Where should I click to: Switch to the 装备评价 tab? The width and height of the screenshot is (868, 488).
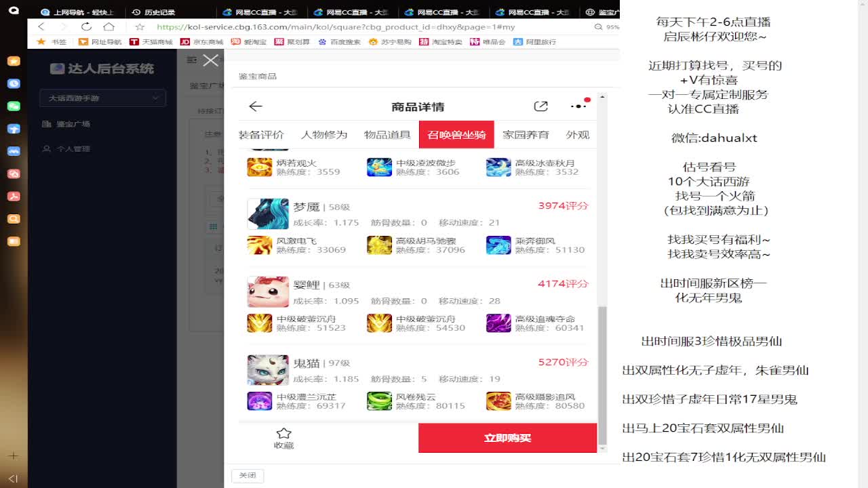click(x=262, y=134)
